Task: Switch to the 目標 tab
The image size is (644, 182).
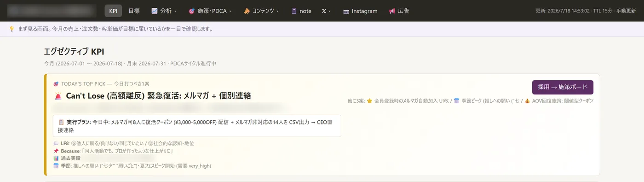Action: pos(134,11)
